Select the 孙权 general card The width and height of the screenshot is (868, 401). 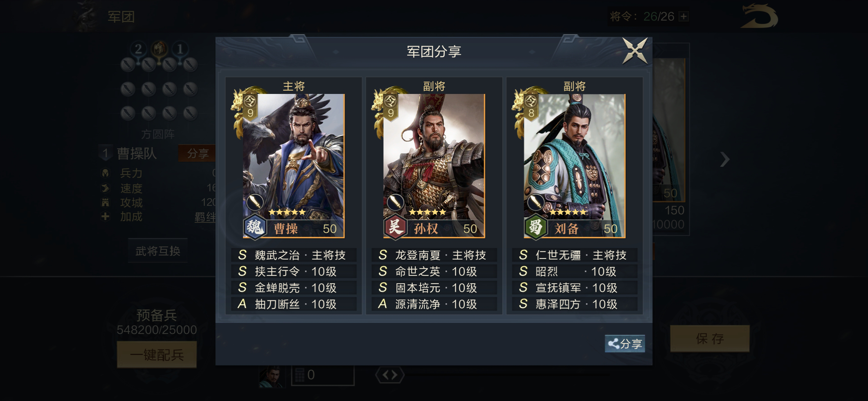[434, 166]
